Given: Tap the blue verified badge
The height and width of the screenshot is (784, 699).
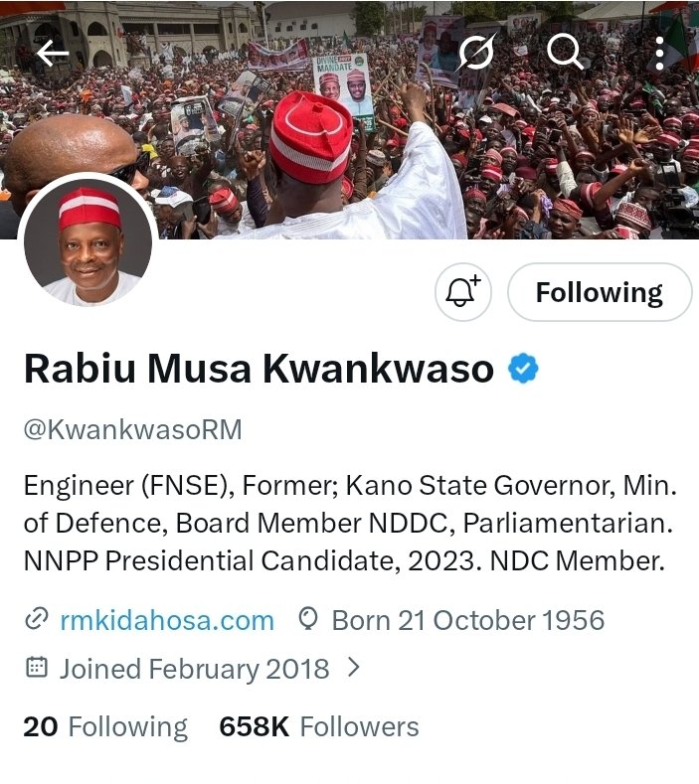Looking at the screenshot, I should (x=523, y=369).
